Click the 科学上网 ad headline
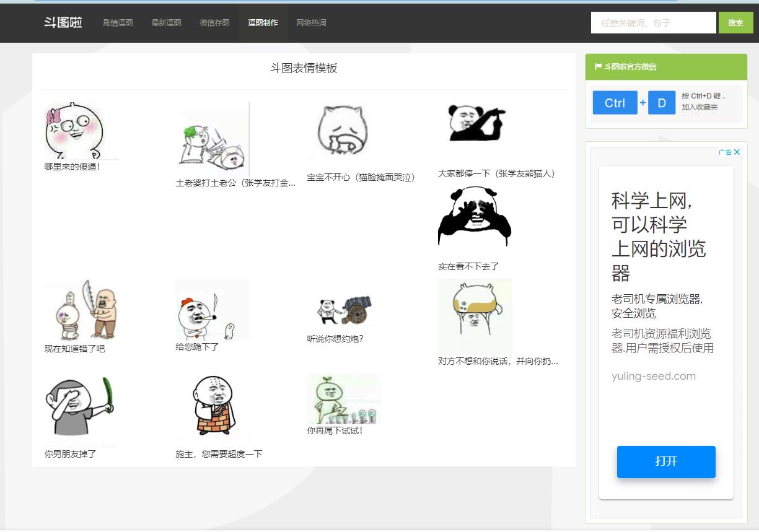 [x=658, y=237]
